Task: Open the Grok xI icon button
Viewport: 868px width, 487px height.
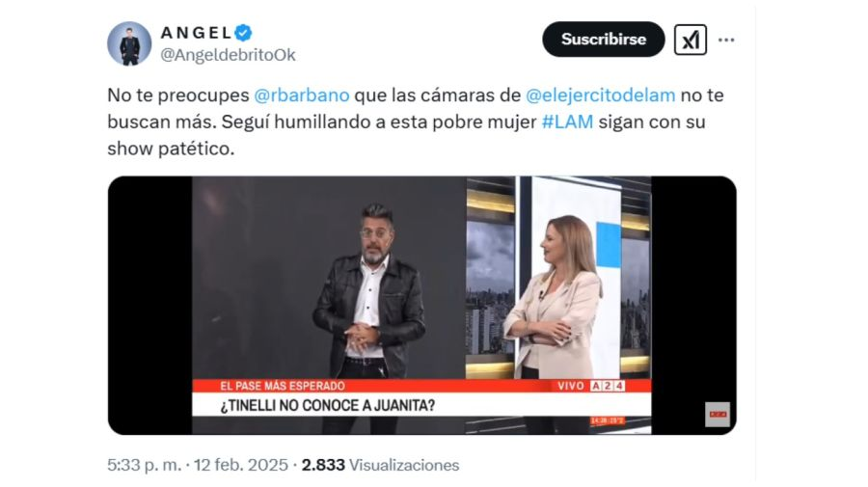Action: coord(690,40)
